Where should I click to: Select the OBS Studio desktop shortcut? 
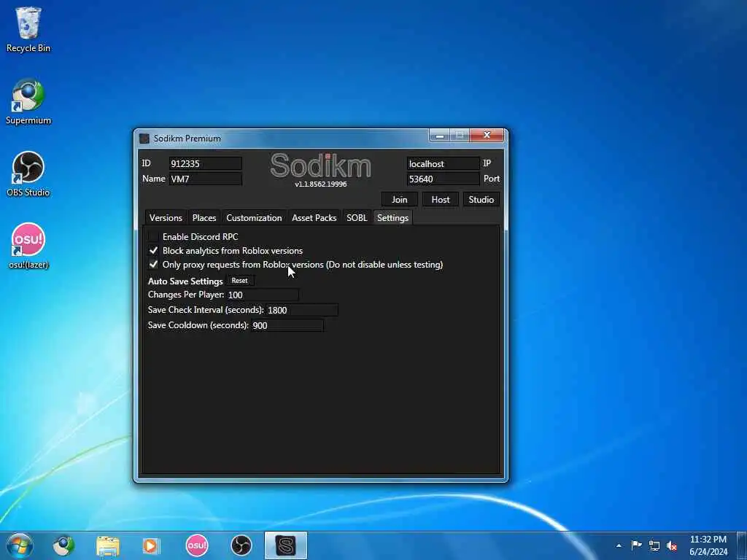pos(28,174)
